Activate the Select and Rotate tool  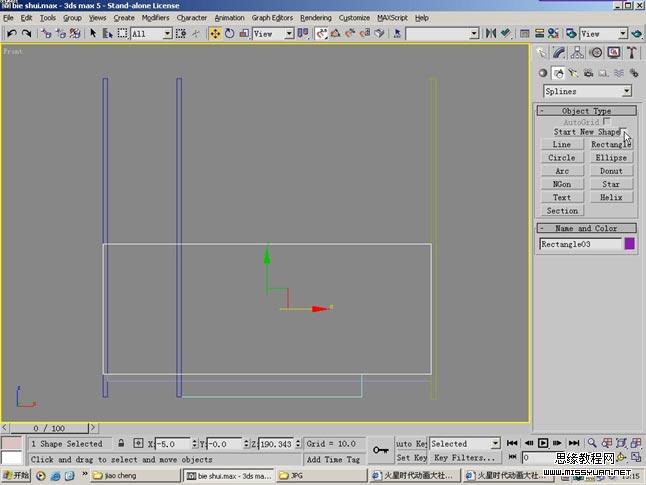pyautogui.click(x=229, y=33)
